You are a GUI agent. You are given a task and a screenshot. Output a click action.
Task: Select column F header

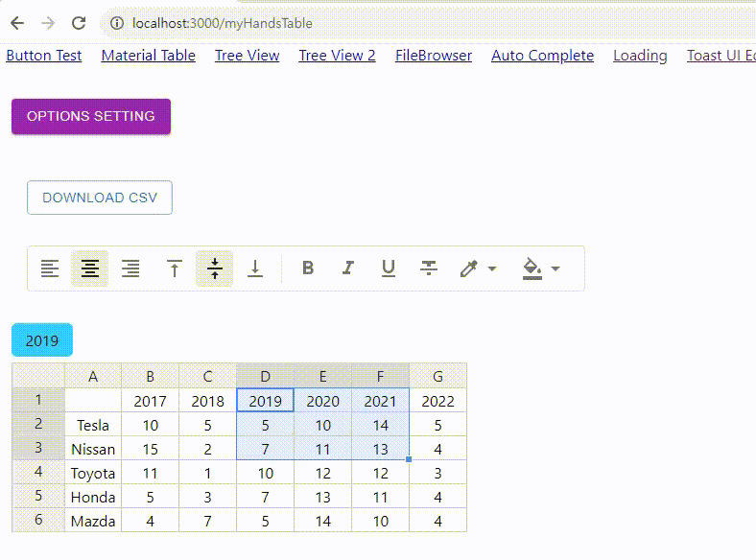[381, 376]
